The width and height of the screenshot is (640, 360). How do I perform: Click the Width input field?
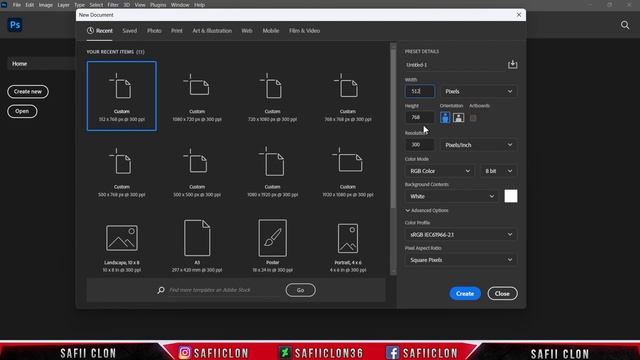click(420, 91)
